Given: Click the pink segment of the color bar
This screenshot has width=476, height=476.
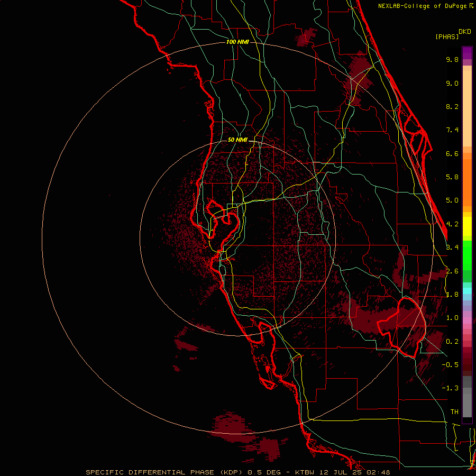Looking at the screenshot, I should point(467,321).
